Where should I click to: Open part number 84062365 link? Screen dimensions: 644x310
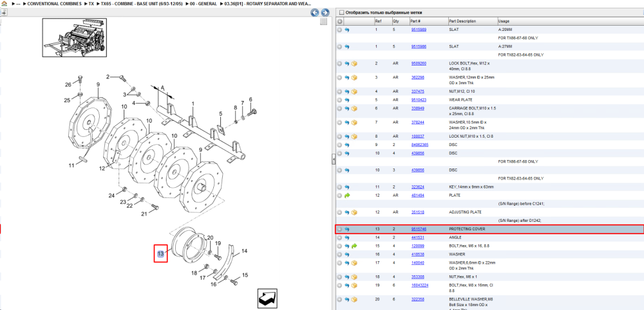point(420,145)
